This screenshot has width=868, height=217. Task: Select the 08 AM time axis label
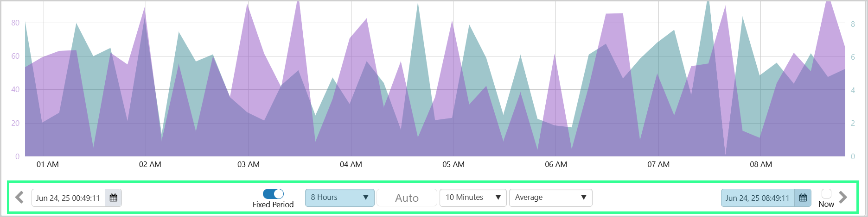coord(761,164)
